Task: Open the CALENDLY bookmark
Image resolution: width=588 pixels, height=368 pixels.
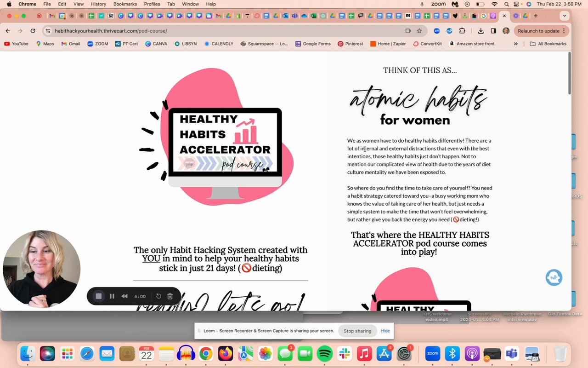Action: 218,44
